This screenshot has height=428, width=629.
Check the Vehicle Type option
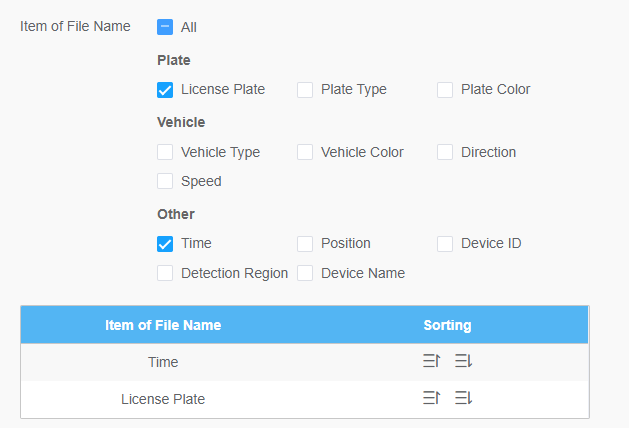[165, 153]
